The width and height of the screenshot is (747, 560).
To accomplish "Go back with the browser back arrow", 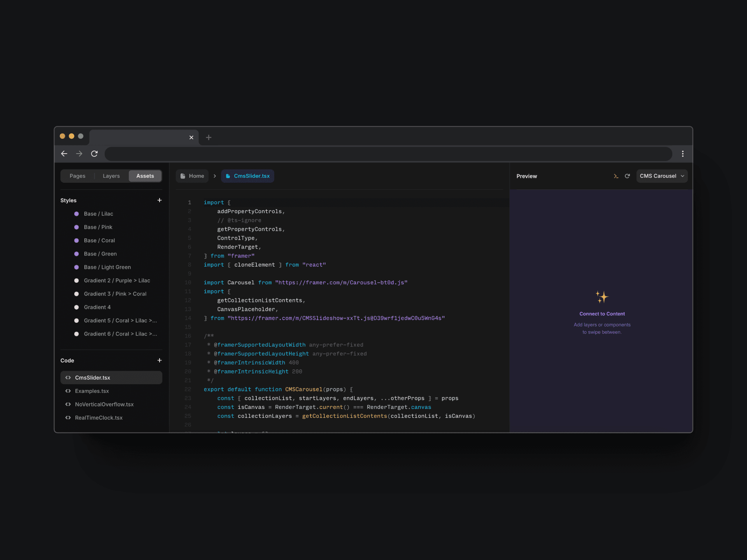I will click(64, 154).
